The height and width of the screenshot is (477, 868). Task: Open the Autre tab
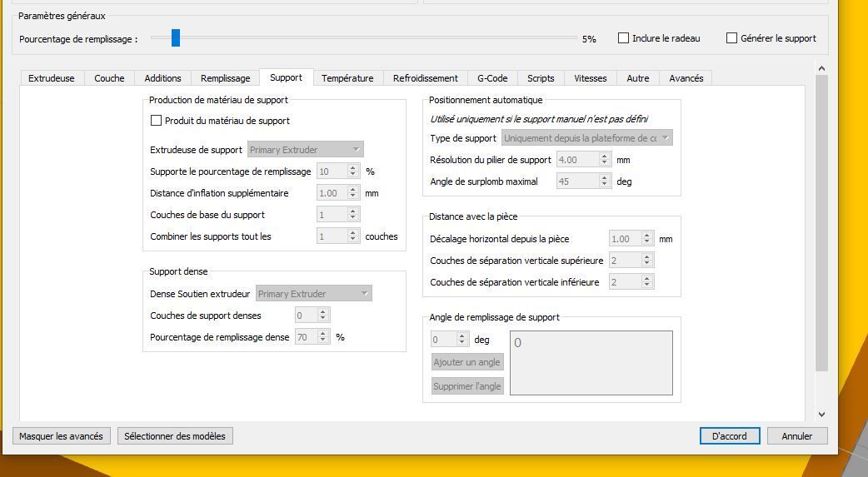pos(638,78)
